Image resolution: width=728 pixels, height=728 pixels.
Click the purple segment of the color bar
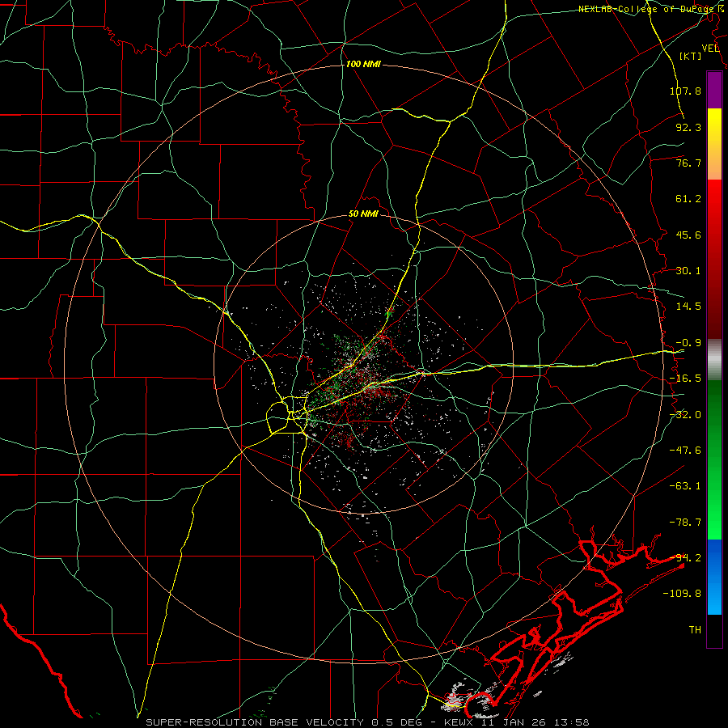click(714, 90)
